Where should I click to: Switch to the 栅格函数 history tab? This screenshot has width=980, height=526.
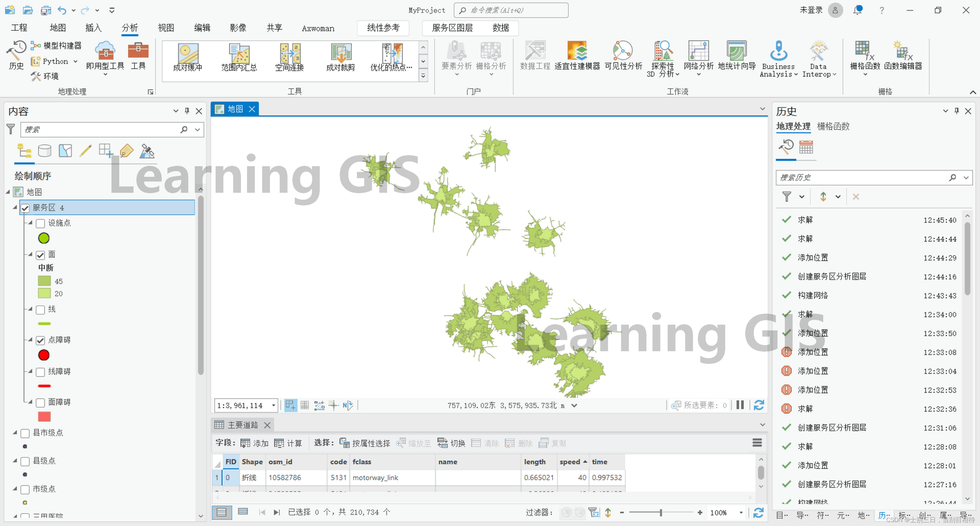[x=833, y=126]
